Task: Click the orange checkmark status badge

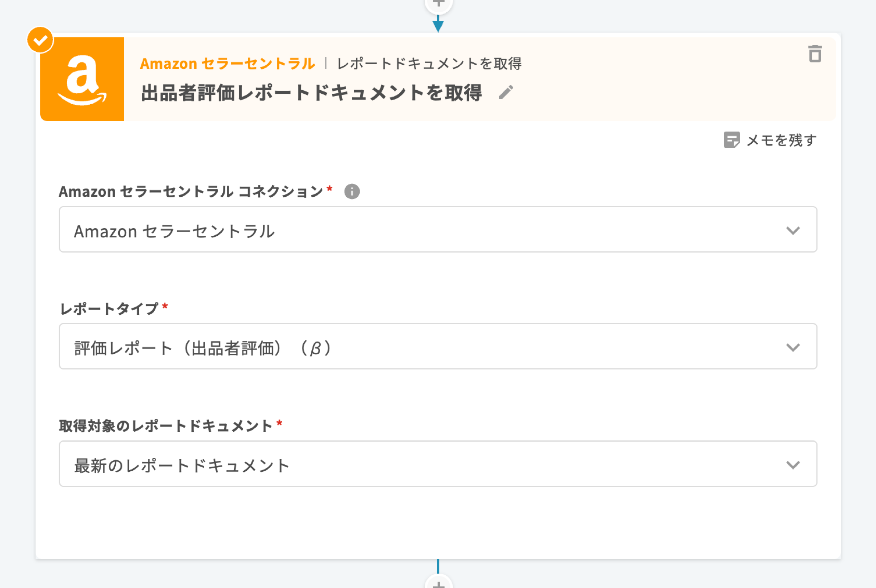Action: (40, 40)
